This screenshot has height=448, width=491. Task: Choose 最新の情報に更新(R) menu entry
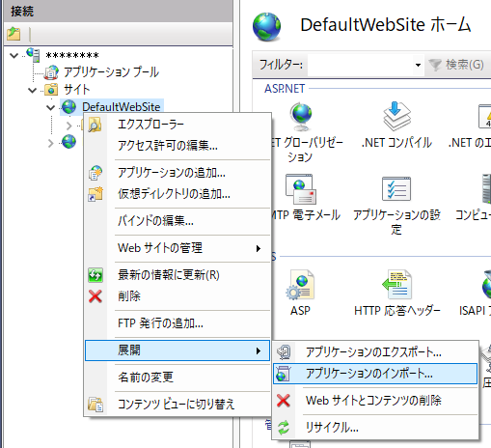coord(177,275)
